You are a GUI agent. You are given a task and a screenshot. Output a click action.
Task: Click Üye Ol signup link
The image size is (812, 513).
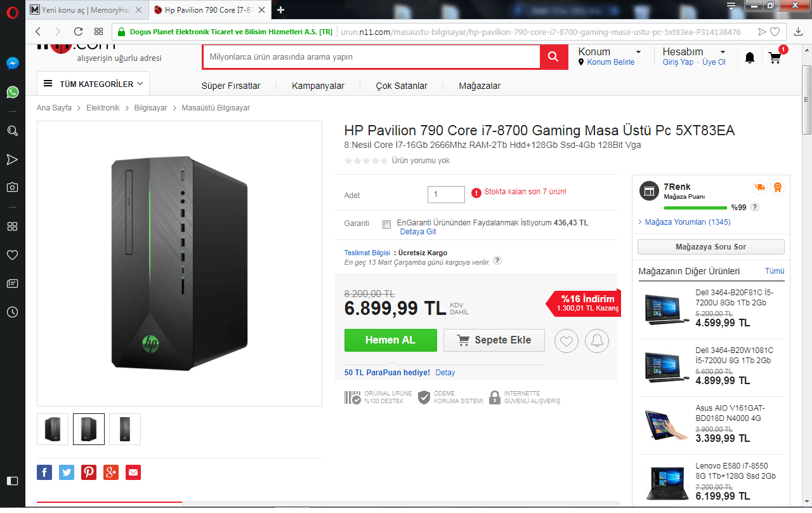coord(714,62)
